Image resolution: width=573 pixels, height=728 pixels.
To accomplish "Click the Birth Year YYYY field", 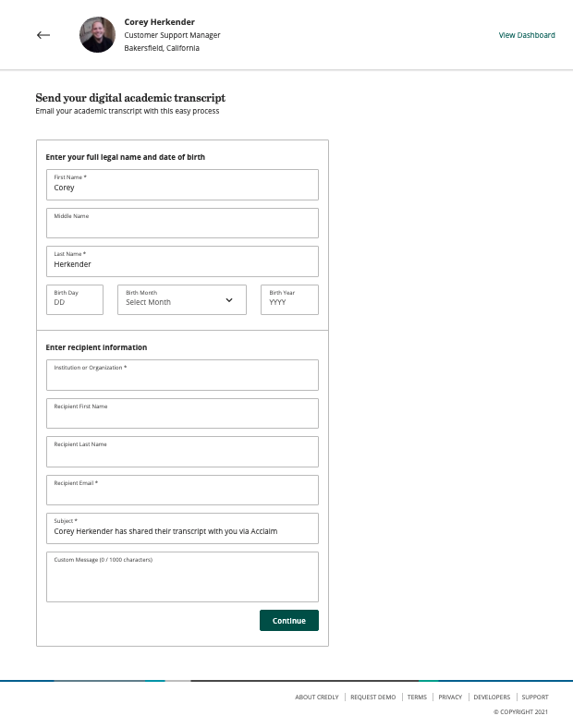I will [x=290, y=300].
